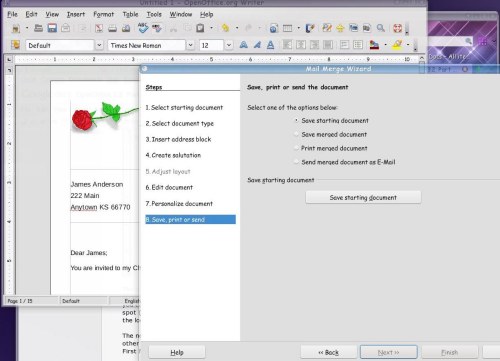The width and height of the screenshot is (500, 361).
Task: Click the Page 1 / 15 status bar field
Action: tap(31, 301)
